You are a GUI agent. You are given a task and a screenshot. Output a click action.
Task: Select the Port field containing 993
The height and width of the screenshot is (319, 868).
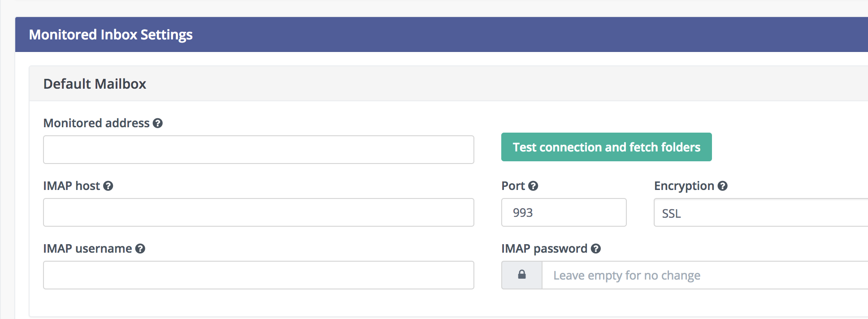click(564, 212)
